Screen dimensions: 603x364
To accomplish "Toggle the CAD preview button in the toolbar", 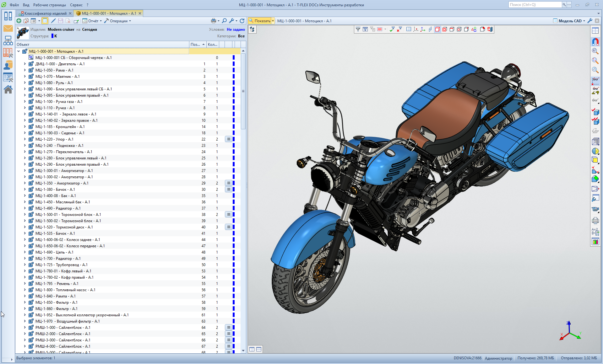I will click(45, 21).
